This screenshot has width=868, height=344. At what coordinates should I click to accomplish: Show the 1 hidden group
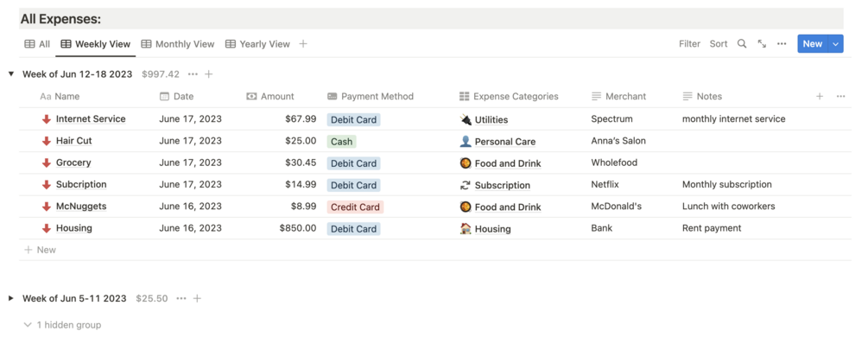pos(62,325)
